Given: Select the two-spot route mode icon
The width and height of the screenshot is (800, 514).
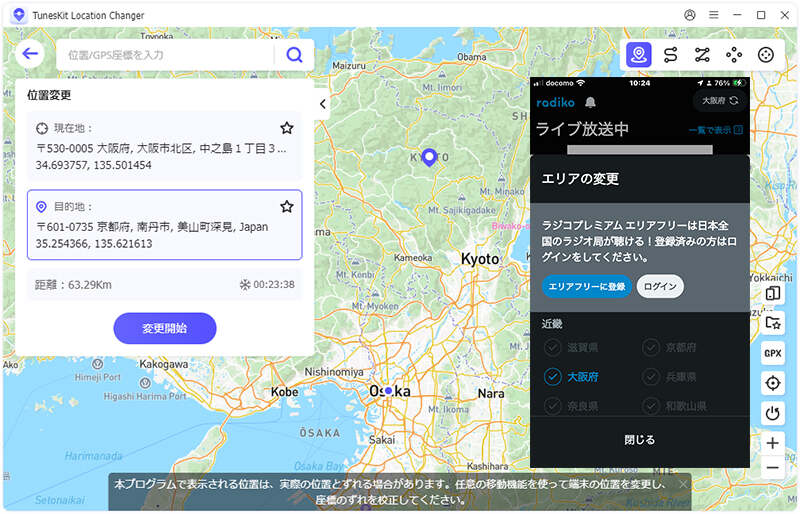Looking at the screenshot, I should click(x=670, y=55).
